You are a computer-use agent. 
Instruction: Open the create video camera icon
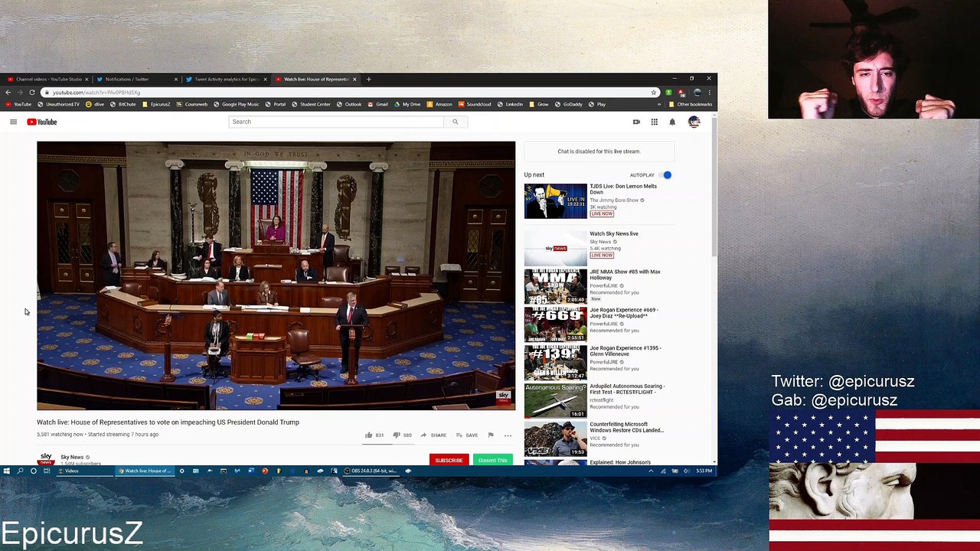pos(636,122)
